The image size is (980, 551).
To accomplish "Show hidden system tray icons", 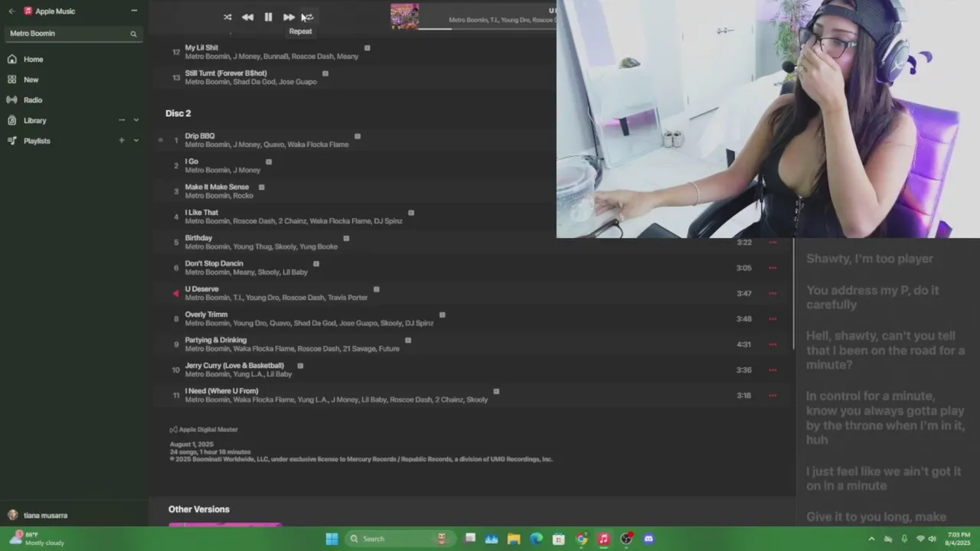I will 871,539.
